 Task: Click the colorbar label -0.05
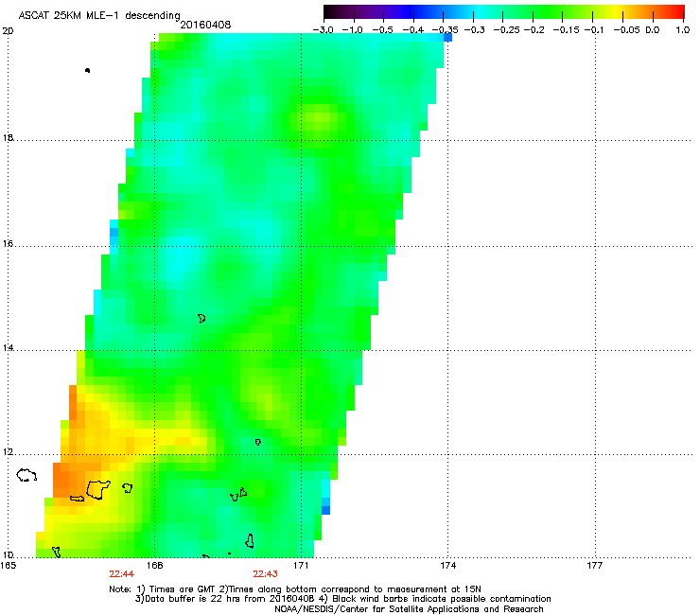626,30
